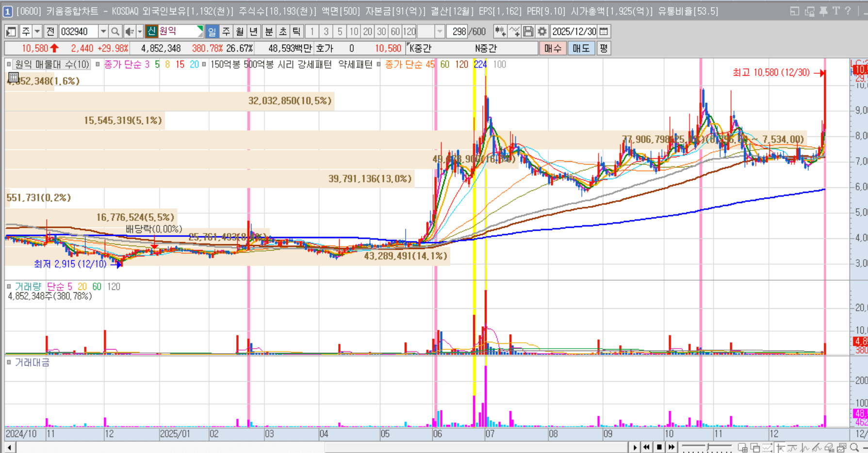868x453 pixels.
Task: Click the add candlestick chart type icon
Action: (x=500, y=32)
